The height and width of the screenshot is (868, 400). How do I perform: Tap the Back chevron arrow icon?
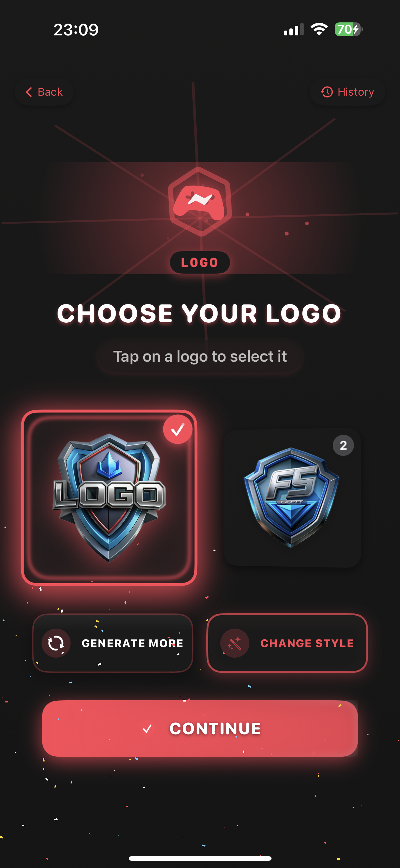29,92
